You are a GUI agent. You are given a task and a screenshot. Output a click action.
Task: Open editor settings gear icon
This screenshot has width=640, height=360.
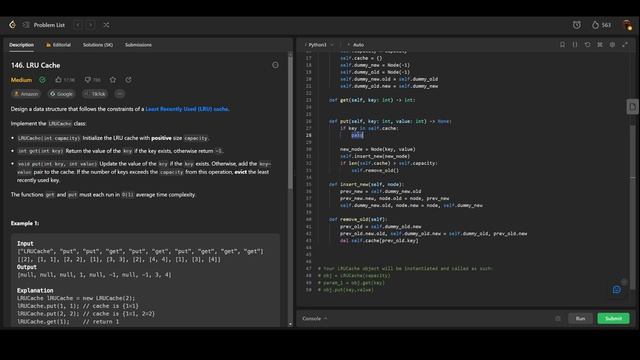tap(612, 44)
